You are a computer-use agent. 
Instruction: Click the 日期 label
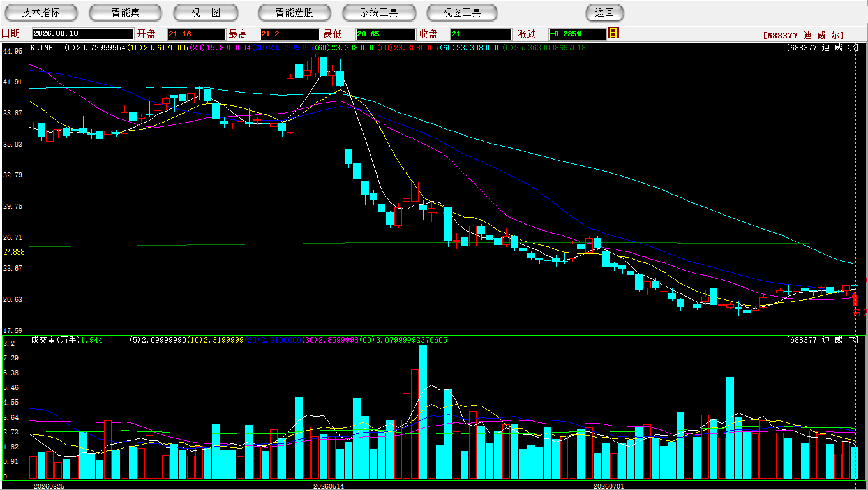(x=11, y=34)
